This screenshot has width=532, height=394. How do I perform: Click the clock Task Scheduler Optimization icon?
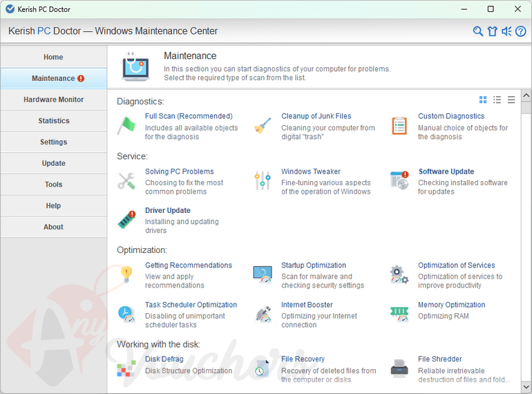(126, 314)
